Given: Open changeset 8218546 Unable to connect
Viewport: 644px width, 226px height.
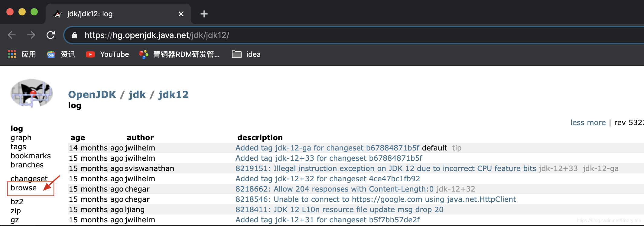Looking at the screenshot, I should coord(376,199).
